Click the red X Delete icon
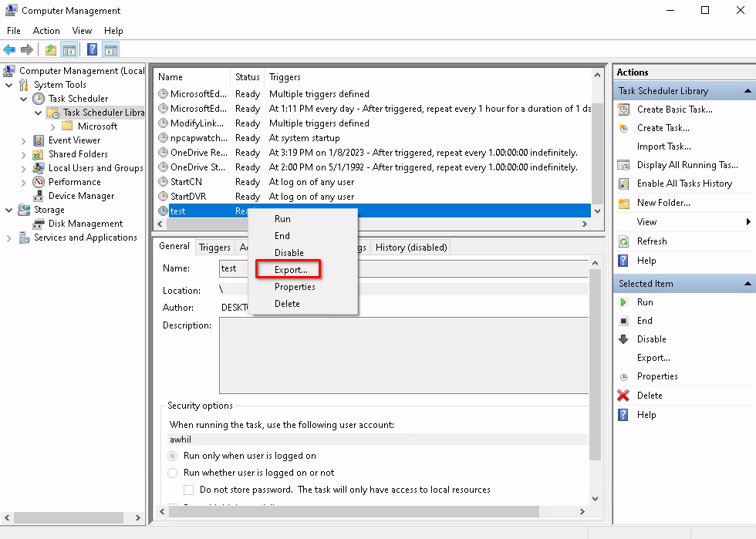This screenshot has height=539, width=756. 623,396
